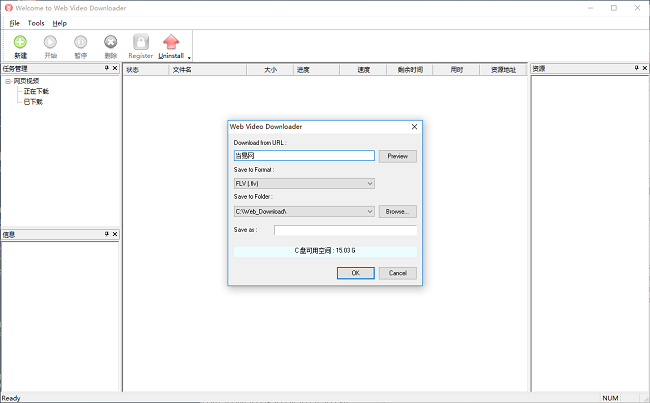Click the Preview button
Image resolution: width=650 pixels, height=403 pixels.
(x=397, y=156)
